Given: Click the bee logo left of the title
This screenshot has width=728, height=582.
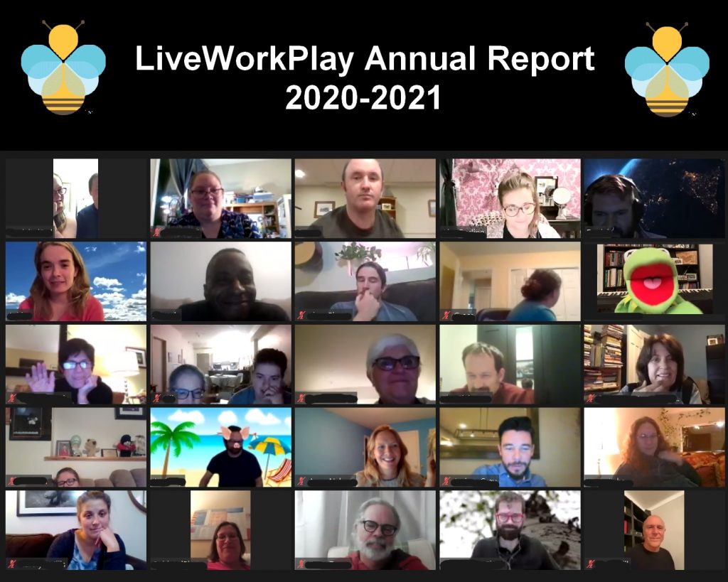Looking at the screenshot, I should click(63, 68).
